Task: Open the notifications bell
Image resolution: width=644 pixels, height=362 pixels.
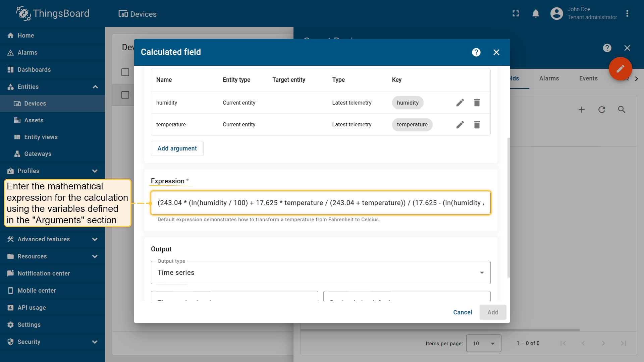Action: [x=536, y=14]
